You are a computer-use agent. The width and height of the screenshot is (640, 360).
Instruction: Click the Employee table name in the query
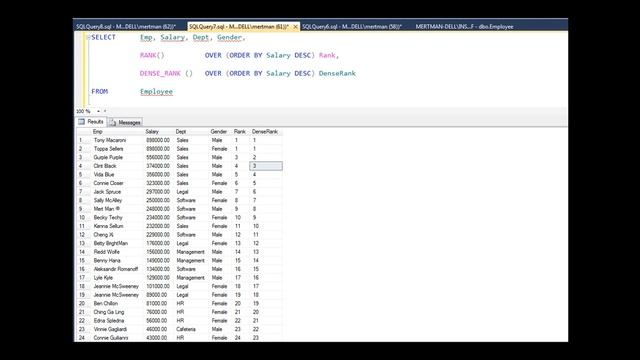point(156,91)
